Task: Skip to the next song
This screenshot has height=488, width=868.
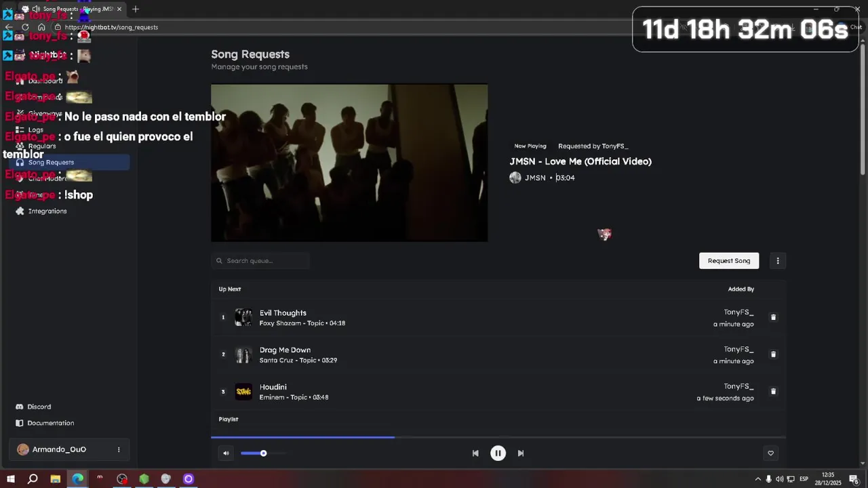Action: click(x=521, y=453)
